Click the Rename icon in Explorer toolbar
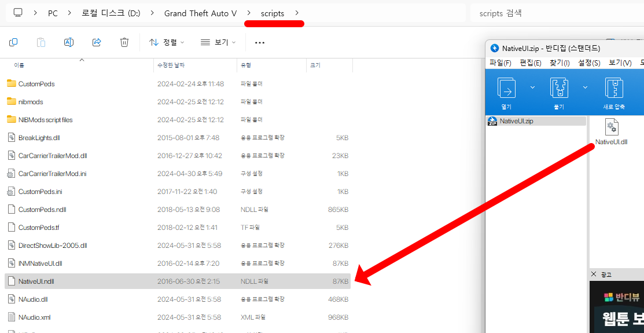This screenshot has height=333, width=644. [69, 42]
